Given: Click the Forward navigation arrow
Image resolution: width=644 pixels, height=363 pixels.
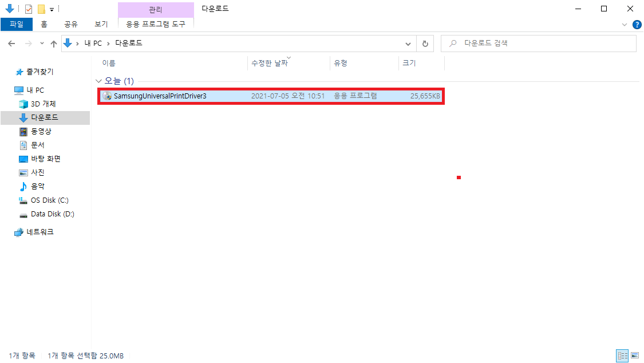Looking at the screenshot, I should coord(29,43).
